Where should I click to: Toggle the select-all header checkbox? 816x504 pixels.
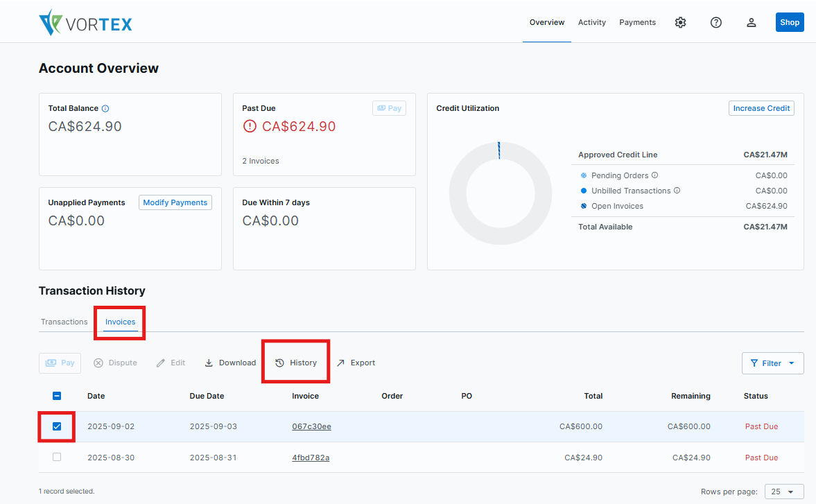coord(57,396)
